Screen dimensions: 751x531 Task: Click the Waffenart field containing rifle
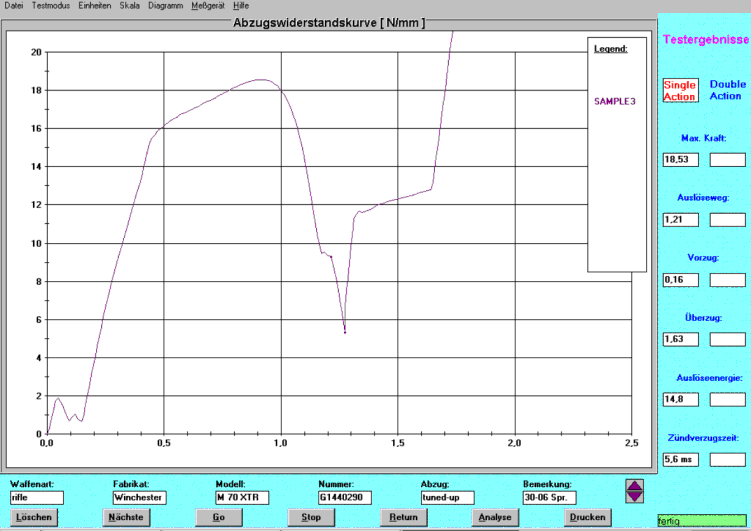coord(36,497)
